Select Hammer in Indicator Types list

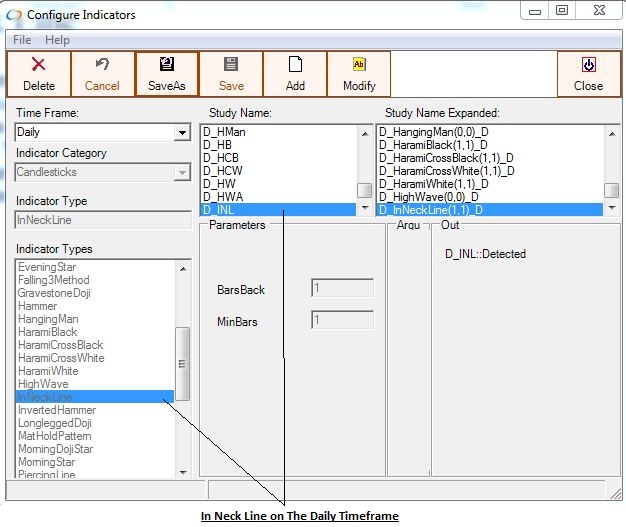point(37,306)
